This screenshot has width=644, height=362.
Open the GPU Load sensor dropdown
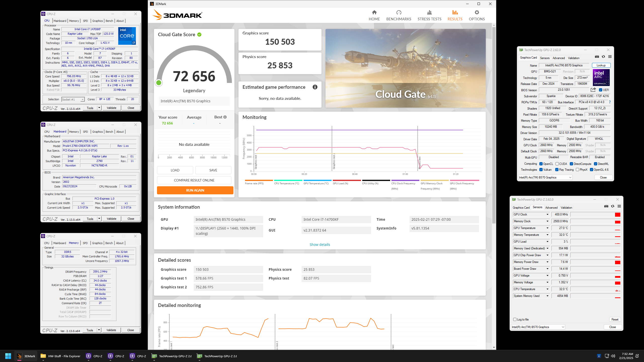[x=547, y=242]
